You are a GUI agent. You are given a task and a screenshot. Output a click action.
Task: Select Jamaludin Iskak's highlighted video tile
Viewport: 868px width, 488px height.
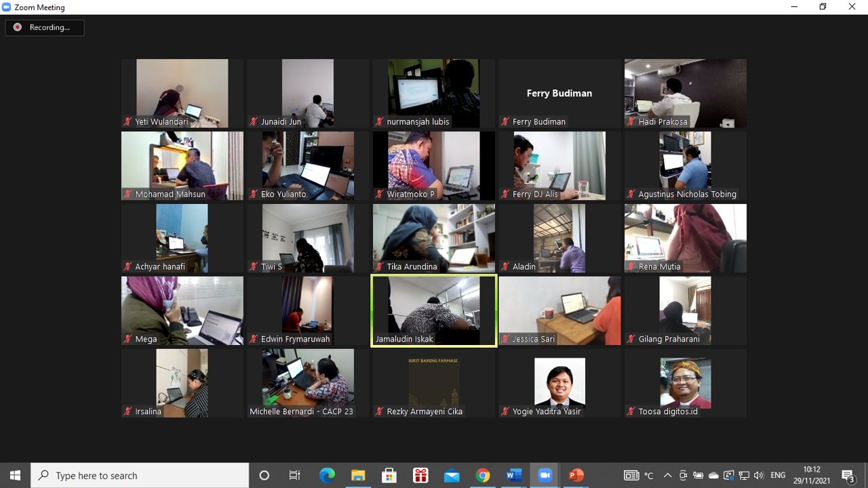pyautogui.click(x=434, y=310)
